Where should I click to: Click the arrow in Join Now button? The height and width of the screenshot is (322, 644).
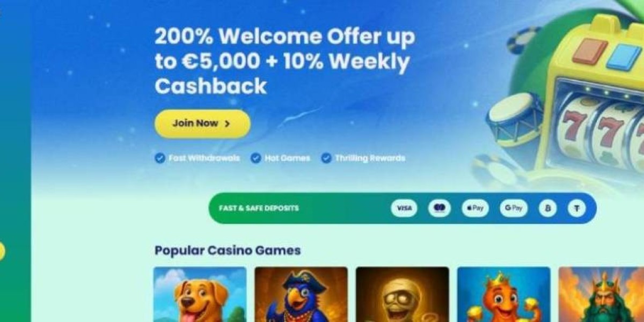[227, 123]
